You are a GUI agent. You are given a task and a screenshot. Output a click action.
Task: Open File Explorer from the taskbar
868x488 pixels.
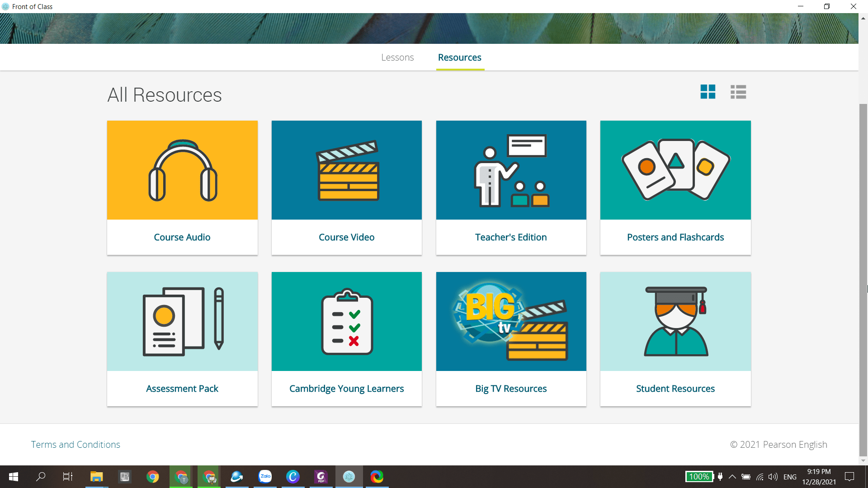click(x=96, y=477)
